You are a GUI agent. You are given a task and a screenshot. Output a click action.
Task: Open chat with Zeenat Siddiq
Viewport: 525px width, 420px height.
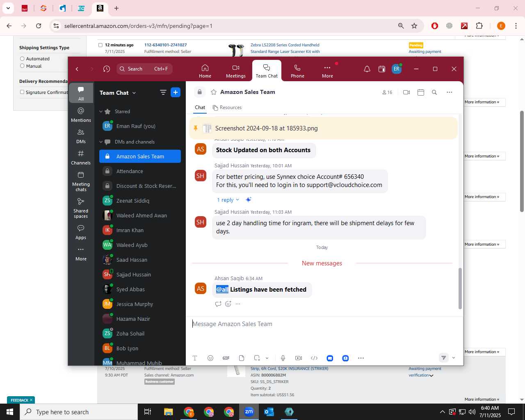[140, 201]
